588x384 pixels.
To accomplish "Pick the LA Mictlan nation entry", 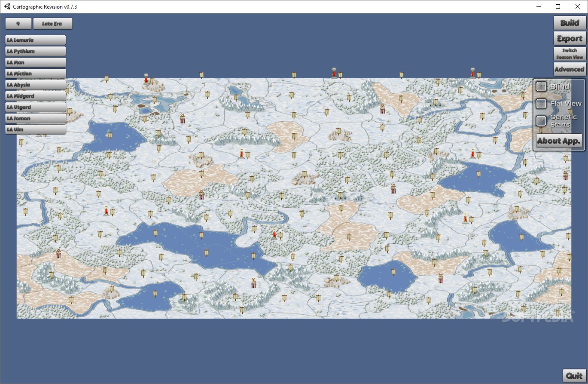I will 35,74.
